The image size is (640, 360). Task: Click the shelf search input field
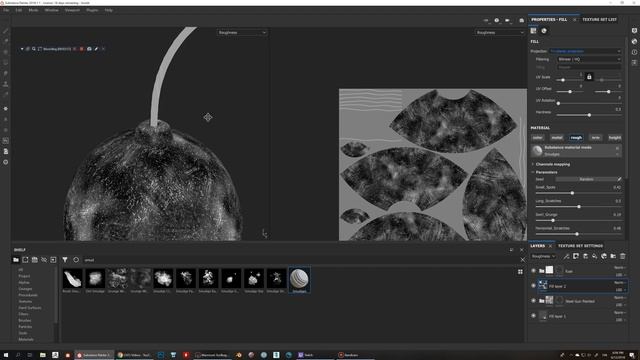300,260
